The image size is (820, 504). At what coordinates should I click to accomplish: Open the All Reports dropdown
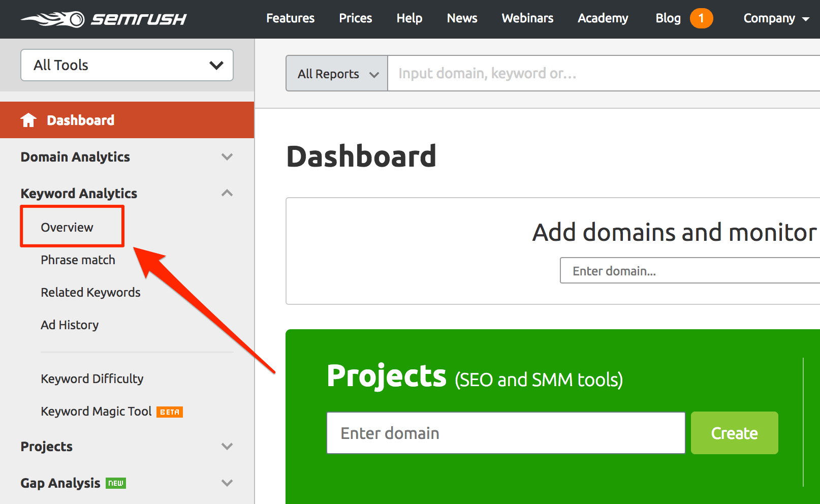[337, 74]
